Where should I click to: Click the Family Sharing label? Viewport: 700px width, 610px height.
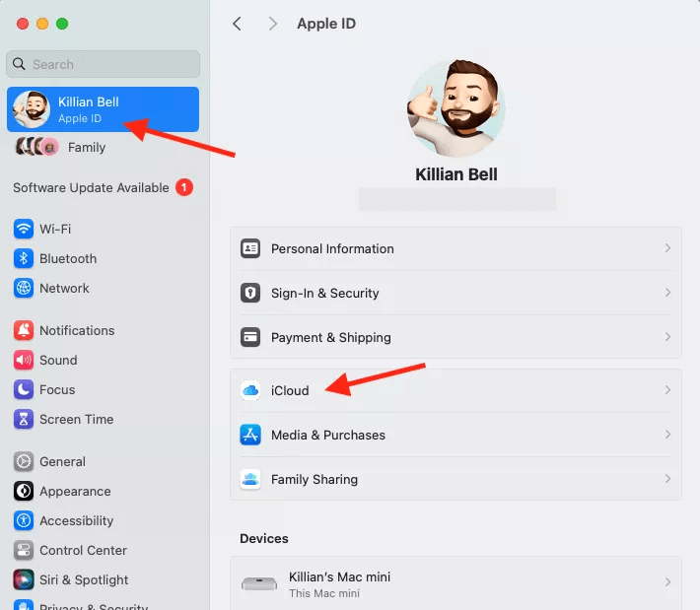pos(315,479)
